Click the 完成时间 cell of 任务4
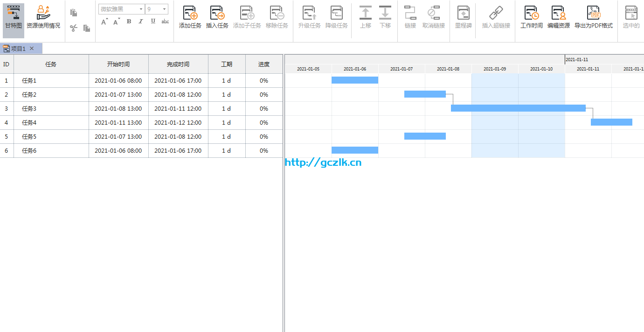This screenshot has width=644, height=332. [x=178, y=123]
